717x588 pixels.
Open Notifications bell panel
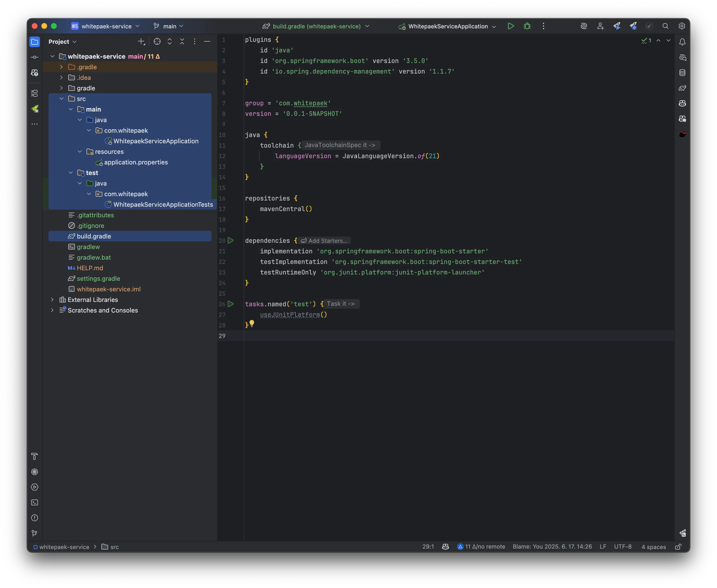coord(682,42)
